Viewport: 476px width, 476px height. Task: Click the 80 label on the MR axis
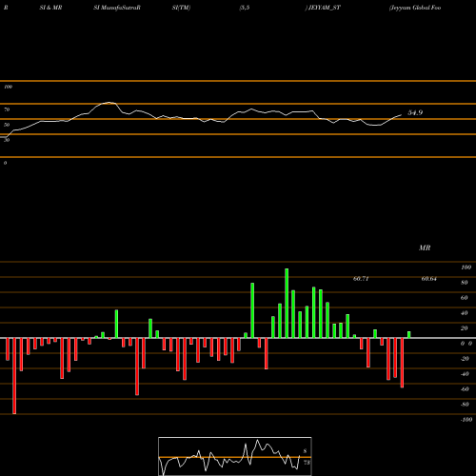(465, 283)
